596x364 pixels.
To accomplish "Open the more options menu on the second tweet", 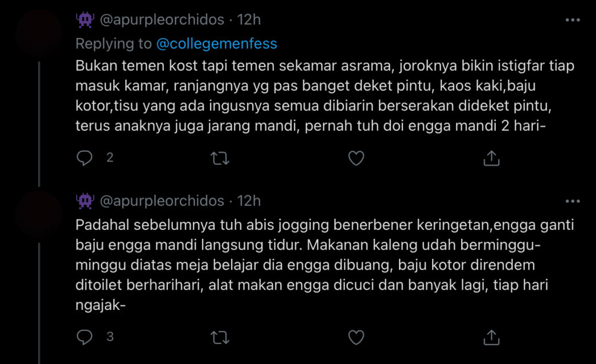I will click(572, 201).
